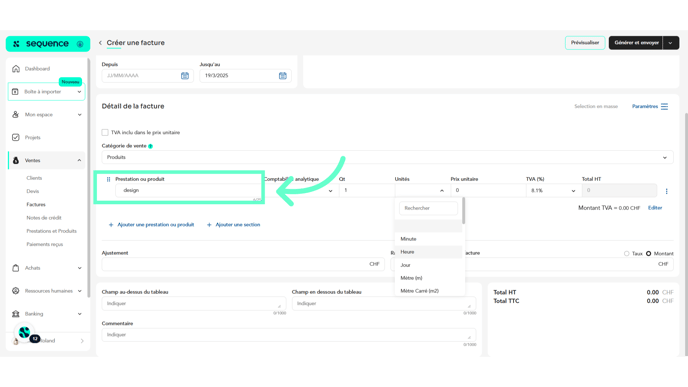Open Devis under Ventes
This screenshot has width=688, height=387.
point(32,191)
